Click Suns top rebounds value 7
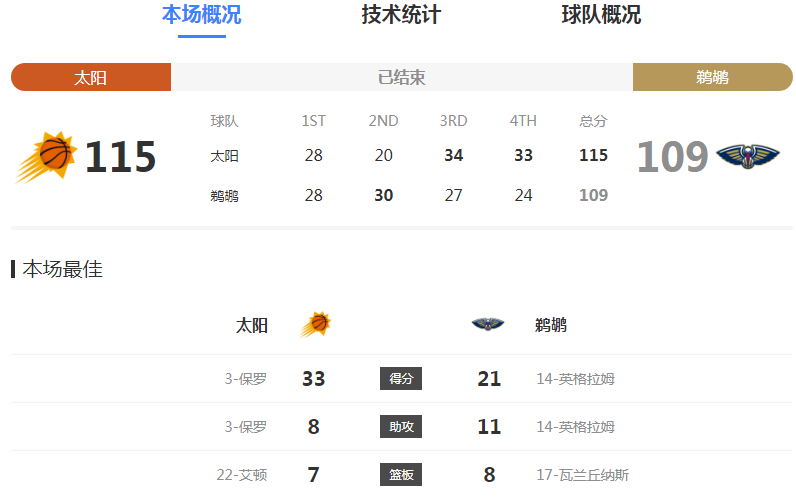The width and height of the screenshot is (796, 502). click(x=314, y=475)
